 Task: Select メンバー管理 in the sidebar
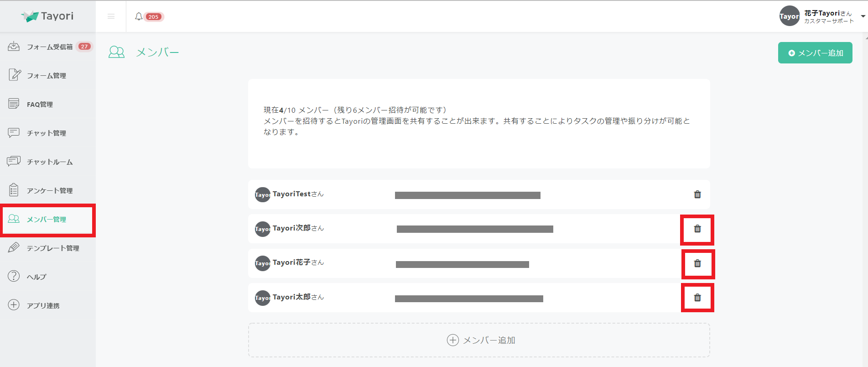(x=48, y=219)
